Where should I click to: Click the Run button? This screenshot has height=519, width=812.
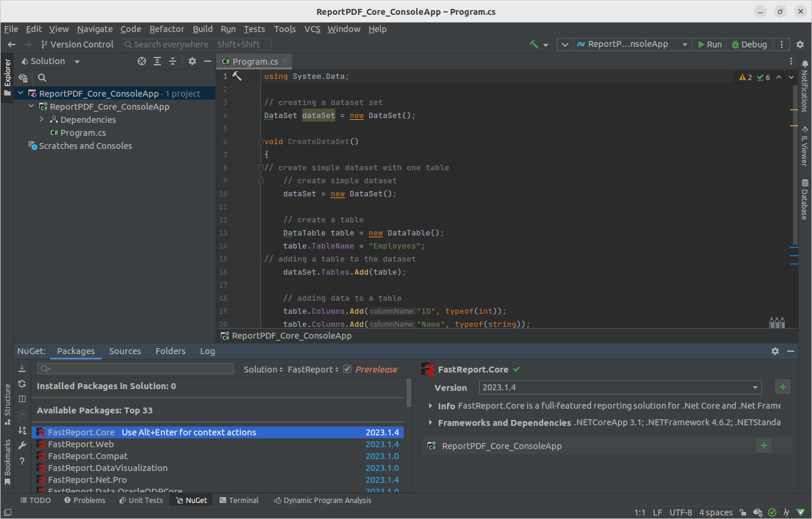pyautogui.click(x=709, y=44)
